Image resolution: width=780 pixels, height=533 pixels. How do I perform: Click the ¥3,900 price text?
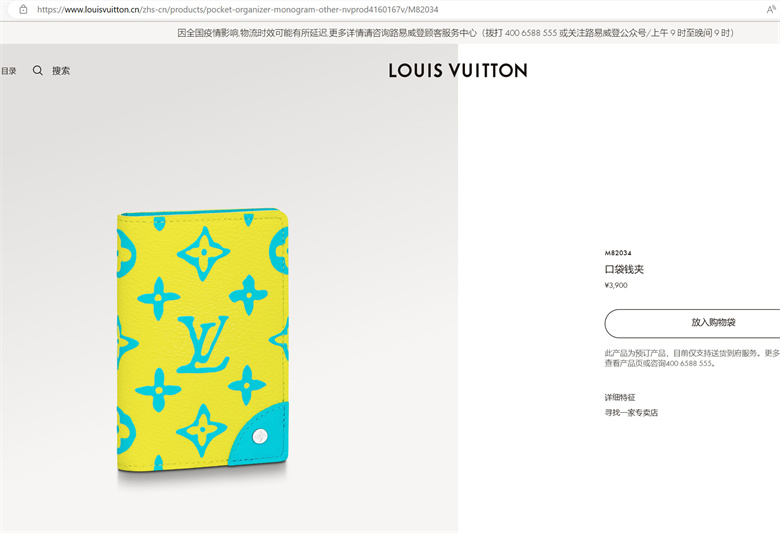point(616,285)
